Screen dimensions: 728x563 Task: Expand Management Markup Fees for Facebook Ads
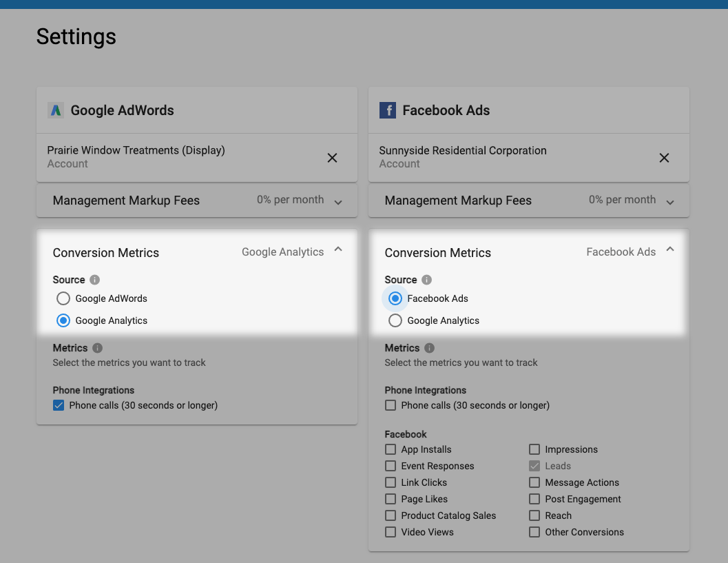click(x=670, y=202)
